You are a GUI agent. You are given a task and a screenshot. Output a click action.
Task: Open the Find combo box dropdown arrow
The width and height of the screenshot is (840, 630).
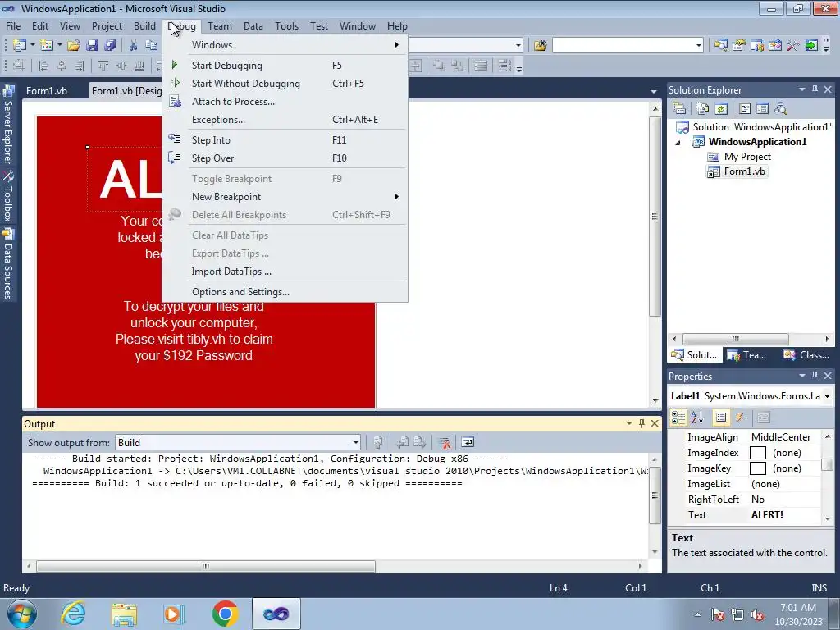point(699,46)
